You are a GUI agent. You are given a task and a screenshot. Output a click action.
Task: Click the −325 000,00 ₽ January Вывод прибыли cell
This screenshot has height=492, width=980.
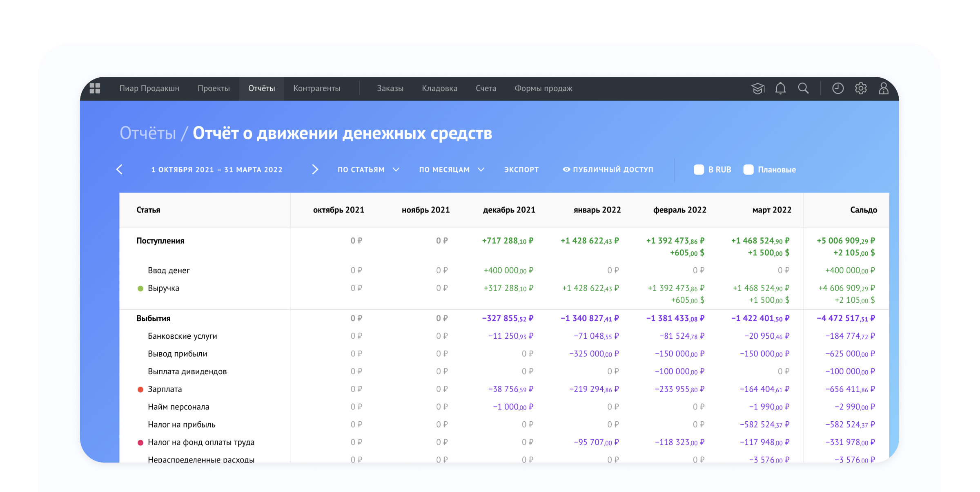[x=594, y=354]
